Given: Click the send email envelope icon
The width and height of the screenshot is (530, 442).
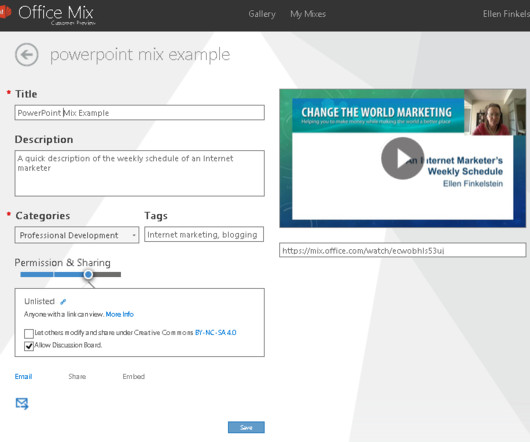Looking at the screenshot, I should (x=22, y=403).
